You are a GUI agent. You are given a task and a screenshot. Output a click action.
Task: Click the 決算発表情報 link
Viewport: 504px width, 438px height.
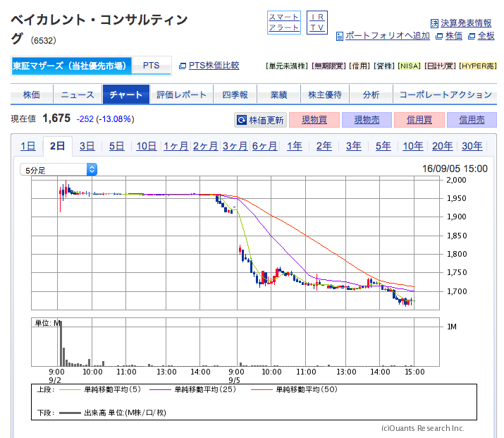466,23
